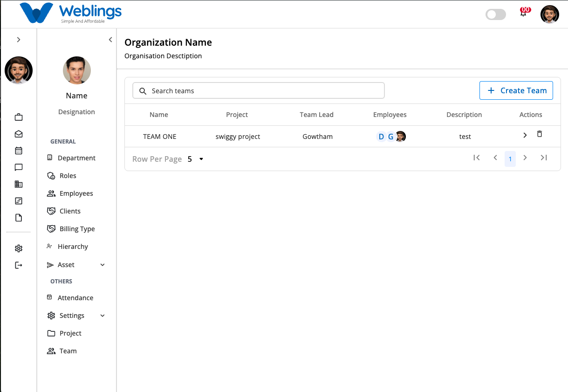The height and width of the screenshot is (392, 568).
Task: Open the calendar icon in left rail
Action: pos(19,151)
